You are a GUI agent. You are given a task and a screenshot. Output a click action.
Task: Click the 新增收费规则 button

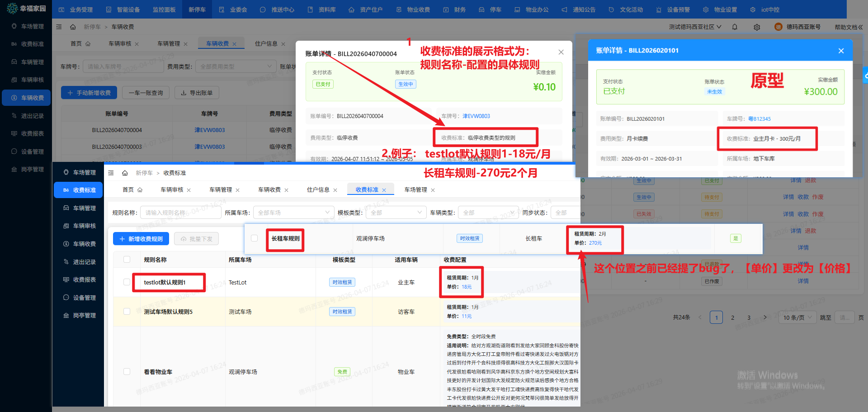tap(141, 239)
